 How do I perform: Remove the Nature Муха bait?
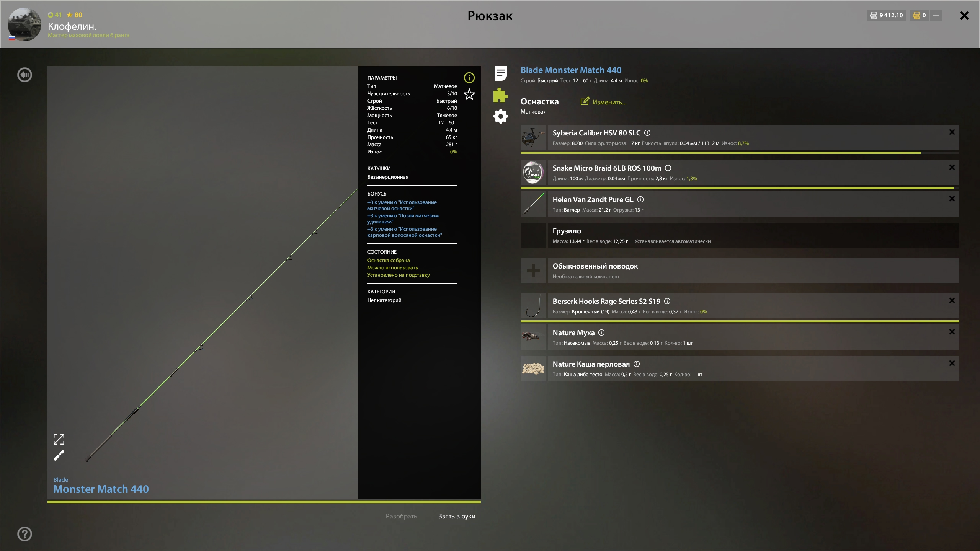[x=952, y=332]
